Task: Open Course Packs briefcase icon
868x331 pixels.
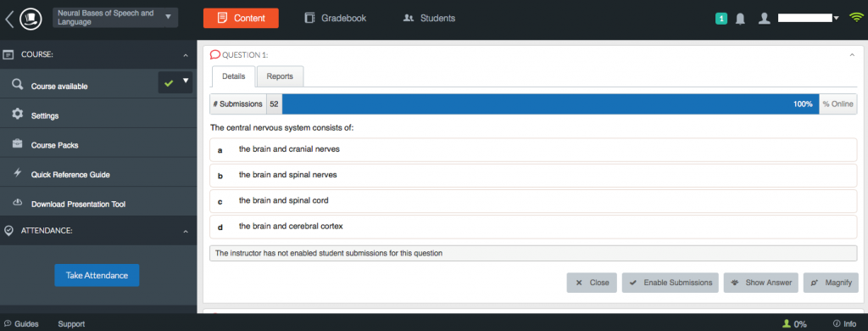Action: tap(18, 143)
